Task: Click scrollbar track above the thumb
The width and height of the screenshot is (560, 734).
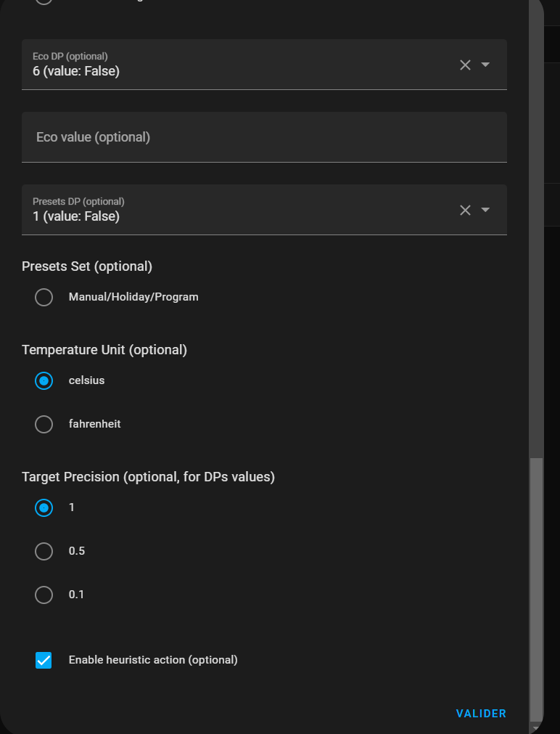Action: [x=536, y=218]
